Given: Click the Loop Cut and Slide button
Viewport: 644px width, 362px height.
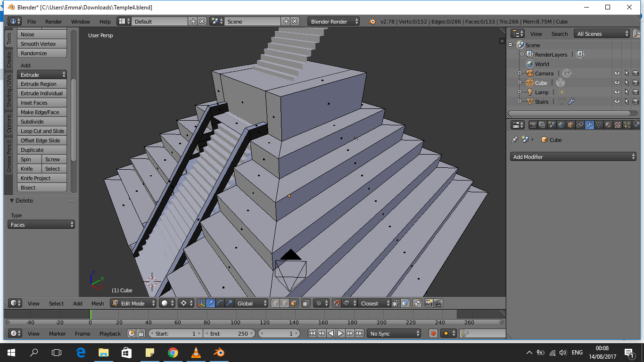Looking at the screenshot, I should [x=42, y=131].
